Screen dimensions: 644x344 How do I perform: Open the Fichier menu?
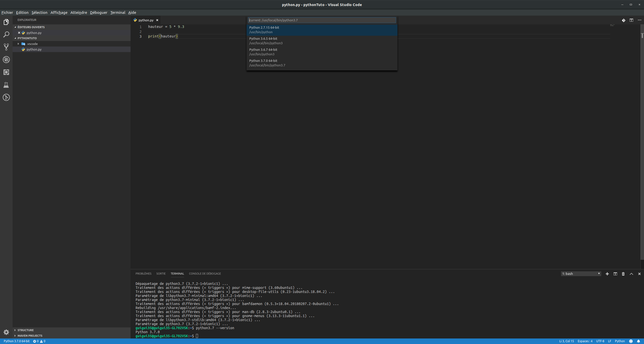point(7,12)
